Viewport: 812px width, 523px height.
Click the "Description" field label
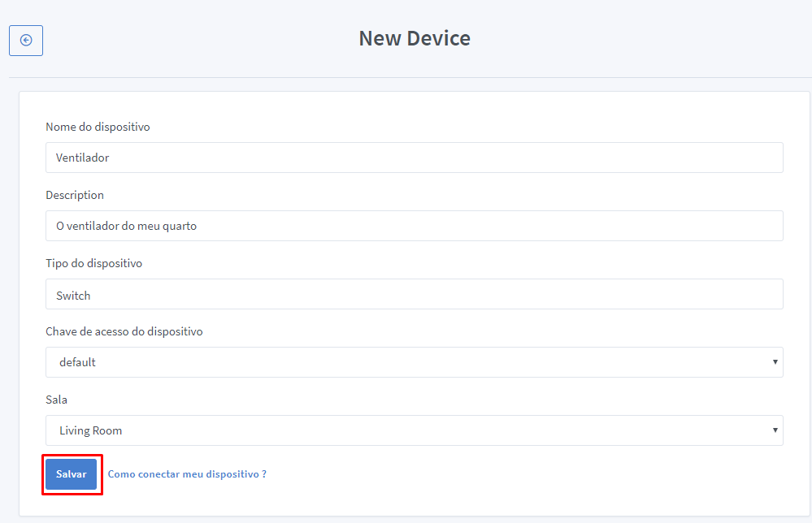click(75, 195)
